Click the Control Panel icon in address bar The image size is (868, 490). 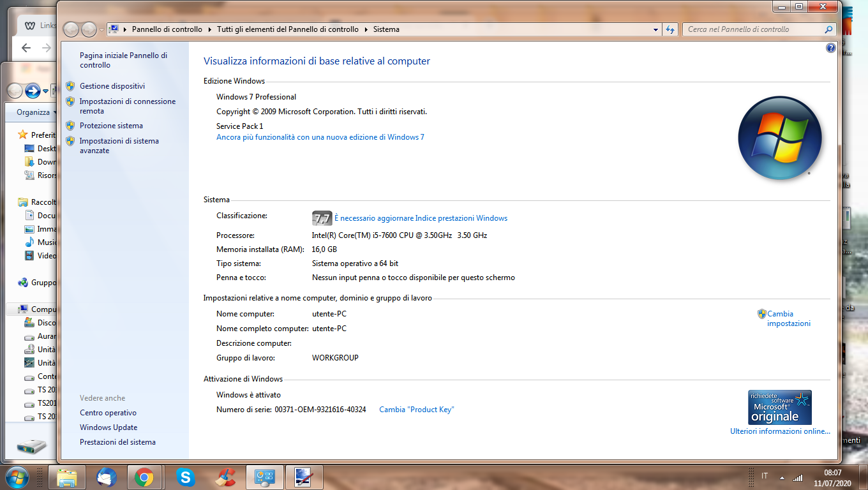[114, 29]
